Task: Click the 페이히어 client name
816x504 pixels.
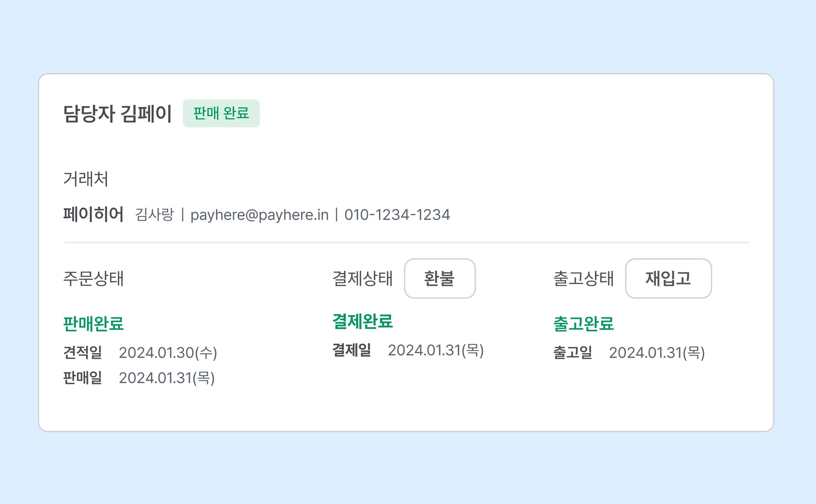Action: (93, 215)
